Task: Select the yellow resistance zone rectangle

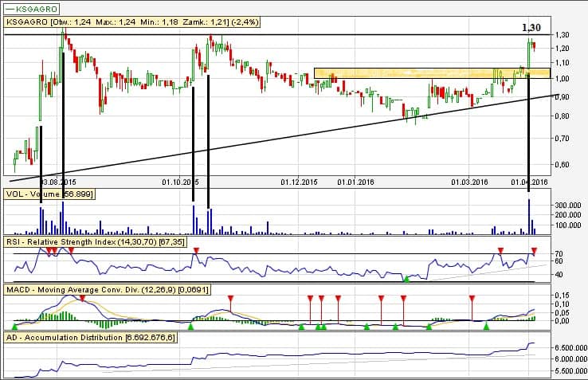Action: coord(430,72)
